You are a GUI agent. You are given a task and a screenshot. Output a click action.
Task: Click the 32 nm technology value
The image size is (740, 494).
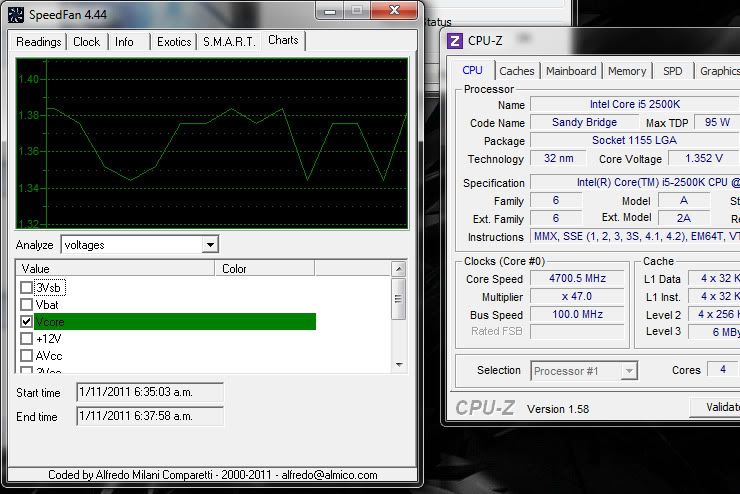pos(558,159)
